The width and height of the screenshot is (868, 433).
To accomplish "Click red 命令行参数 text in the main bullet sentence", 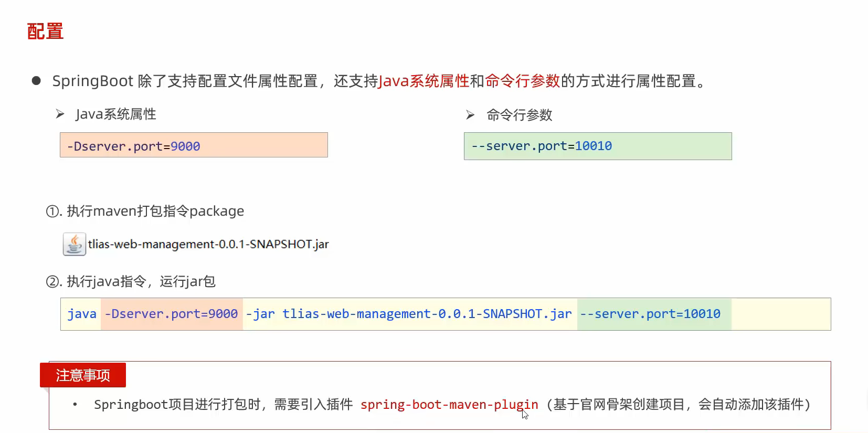I will click(x=522, y=81).
